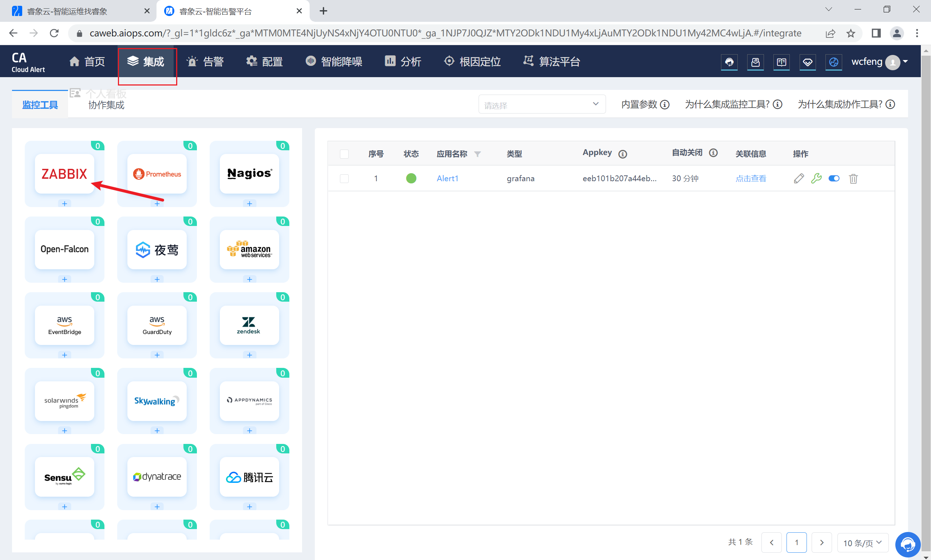Click the Alert1 application name link
The height and width of the screenshot is (560, 931).
point(447,179)
